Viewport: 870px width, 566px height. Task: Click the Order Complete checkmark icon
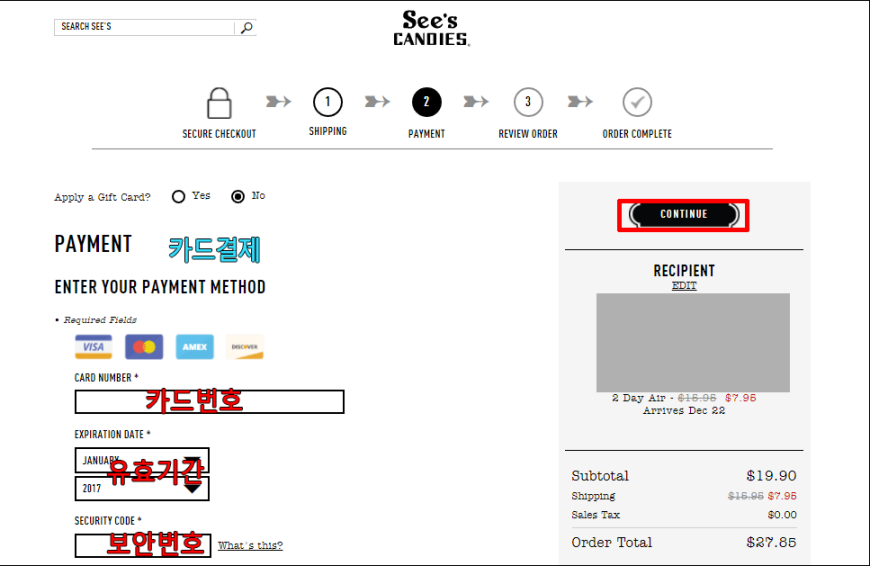(x=637, y=102)
